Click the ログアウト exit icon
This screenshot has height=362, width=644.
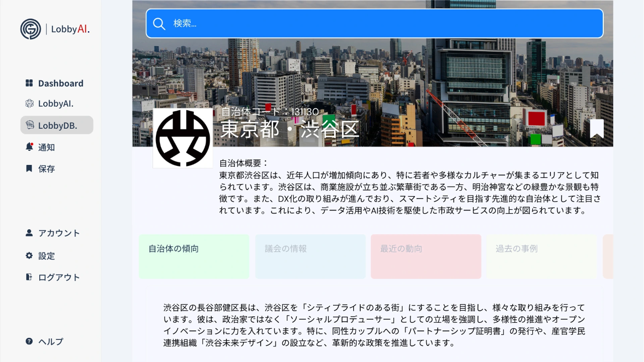[29, 277]
